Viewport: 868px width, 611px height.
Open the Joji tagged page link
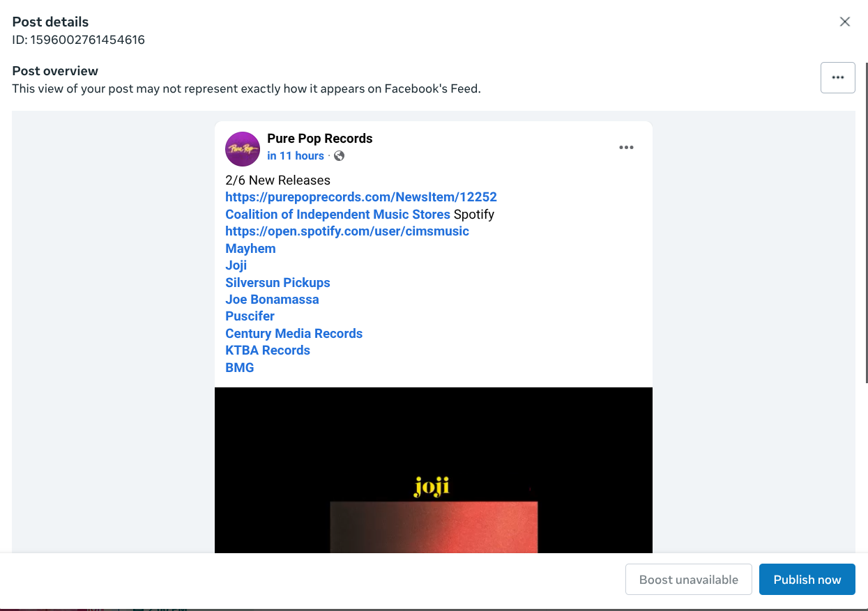(236, 265)
